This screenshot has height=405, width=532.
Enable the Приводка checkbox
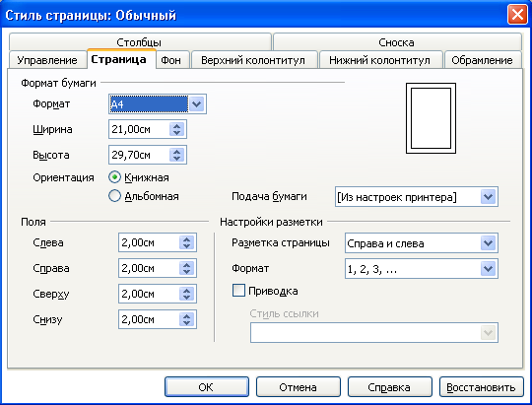pos(238,291)
